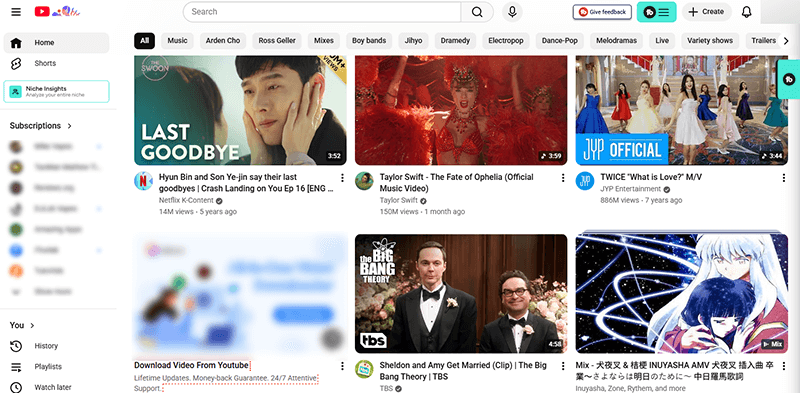Open Taylor Swift channel name link

[x=398, y=201]
